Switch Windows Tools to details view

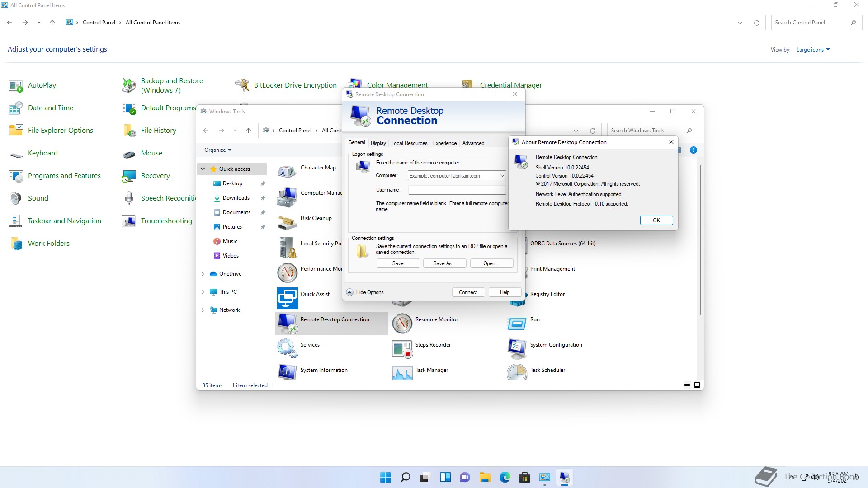[x=687, y=385]
